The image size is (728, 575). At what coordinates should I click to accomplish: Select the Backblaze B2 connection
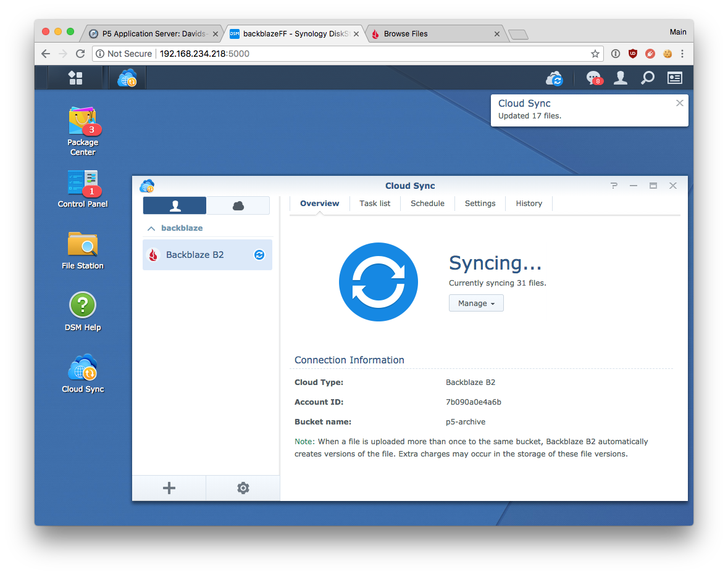207,255
